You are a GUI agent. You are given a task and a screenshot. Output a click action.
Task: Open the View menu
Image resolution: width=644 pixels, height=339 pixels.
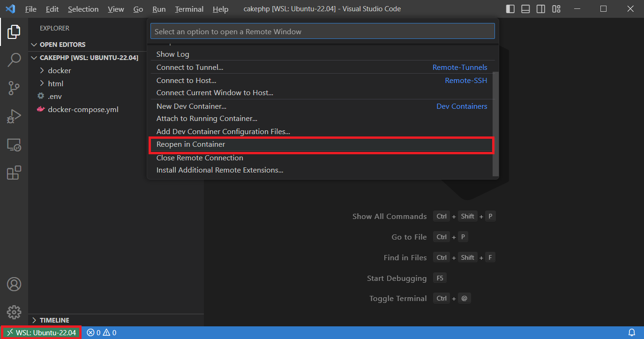pos(116,9)
